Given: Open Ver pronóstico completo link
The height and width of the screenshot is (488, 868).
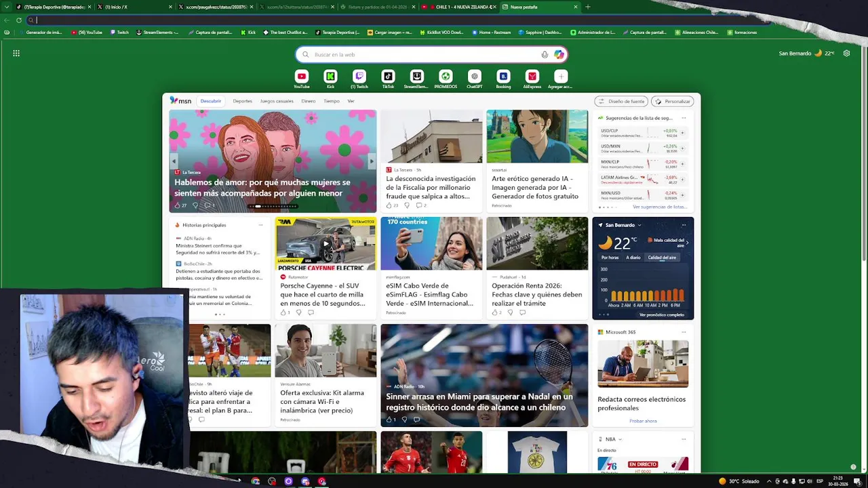Looking at the screenshot, I should (661, 314).
